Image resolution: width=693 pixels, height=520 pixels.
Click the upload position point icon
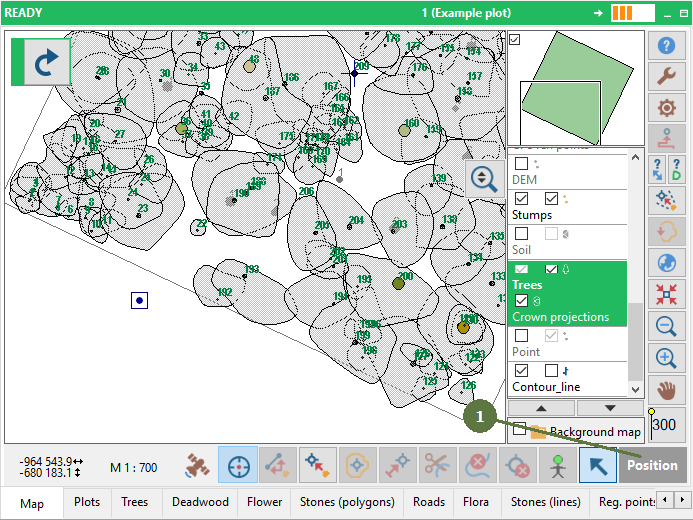(x=666, y=138)
